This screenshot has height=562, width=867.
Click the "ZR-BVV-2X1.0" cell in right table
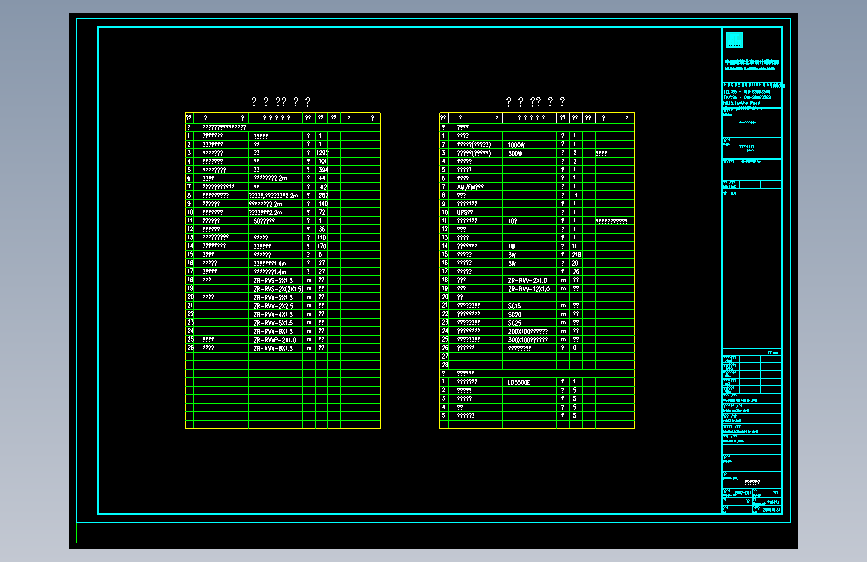click(x=529, y=280)
